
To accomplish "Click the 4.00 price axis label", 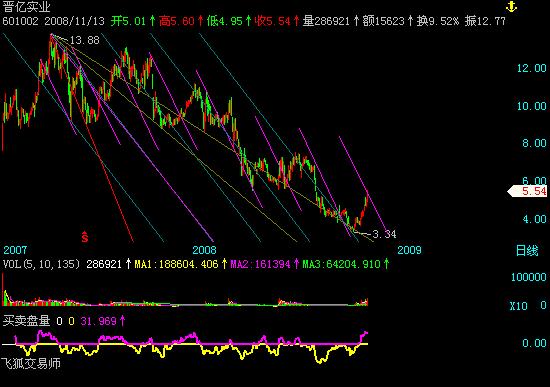I will coord(534,219).
